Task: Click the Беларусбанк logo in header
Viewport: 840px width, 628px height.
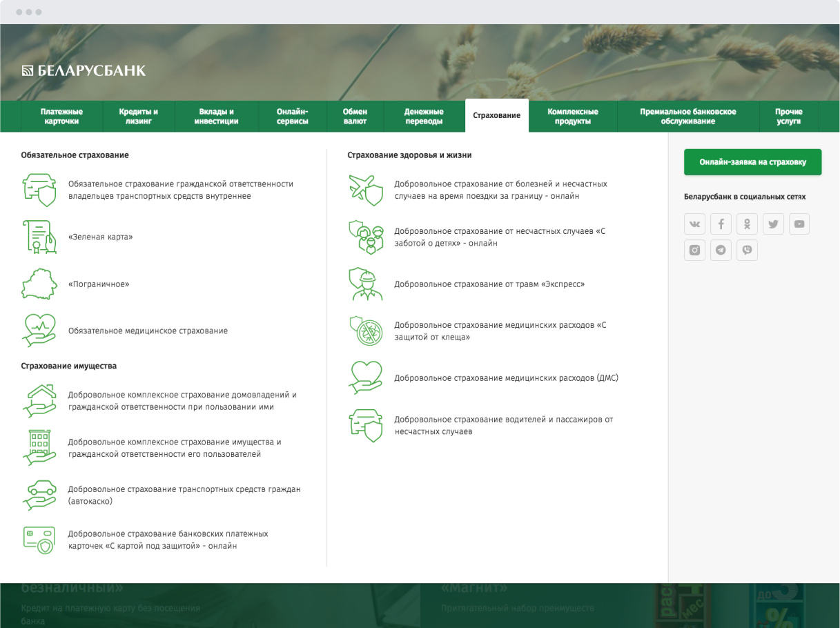Action: (84, 70)
